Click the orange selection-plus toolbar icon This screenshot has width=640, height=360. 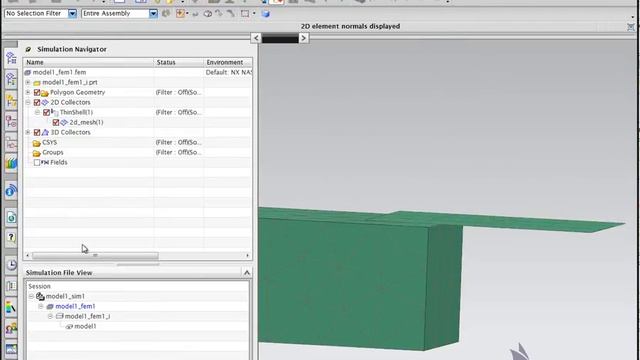pyautogui.click(x=180, y=14)
